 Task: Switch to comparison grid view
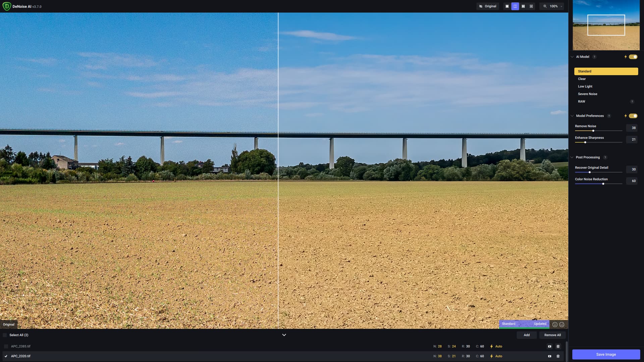(531, 6)
